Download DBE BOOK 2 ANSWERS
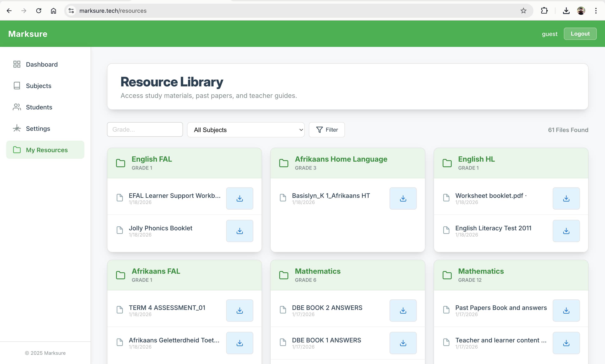The height and width of the screenshot is (364, 605). click(403, 311)
